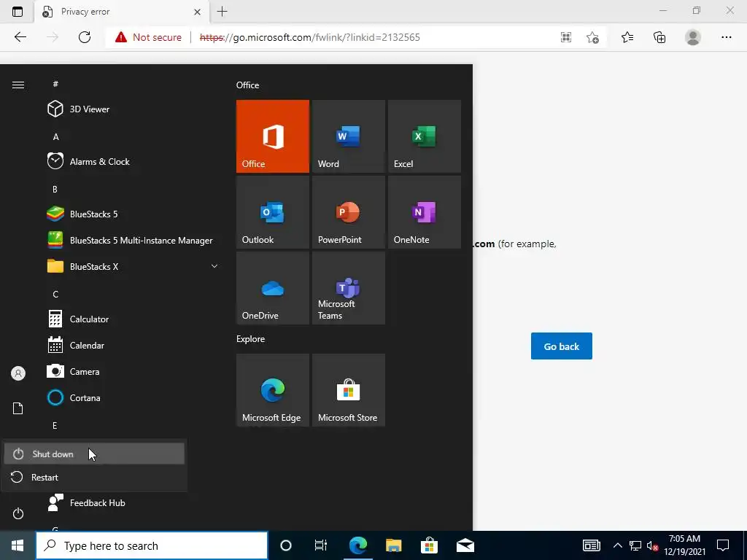Open News and interests on taskbar

coord(591,545)
